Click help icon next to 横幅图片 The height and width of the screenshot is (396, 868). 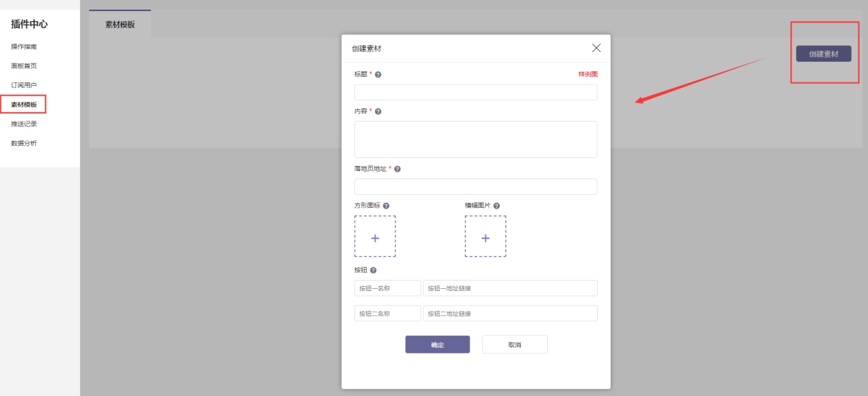point(496,206)
